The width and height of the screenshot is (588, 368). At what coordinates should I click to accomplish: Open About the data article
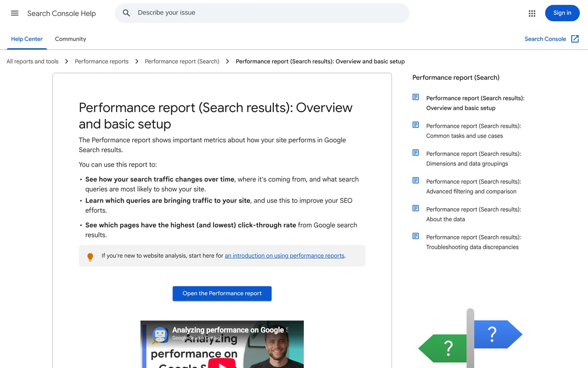474,214
